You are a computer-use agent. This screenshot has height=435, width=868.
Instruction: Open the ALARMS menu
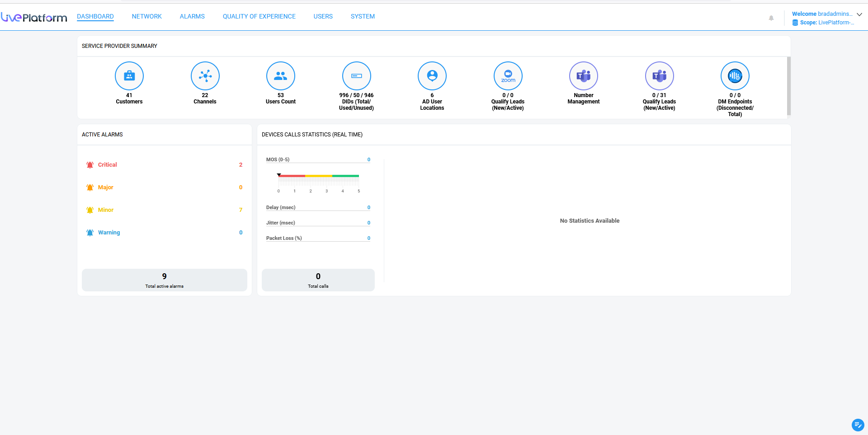[192, 16]
